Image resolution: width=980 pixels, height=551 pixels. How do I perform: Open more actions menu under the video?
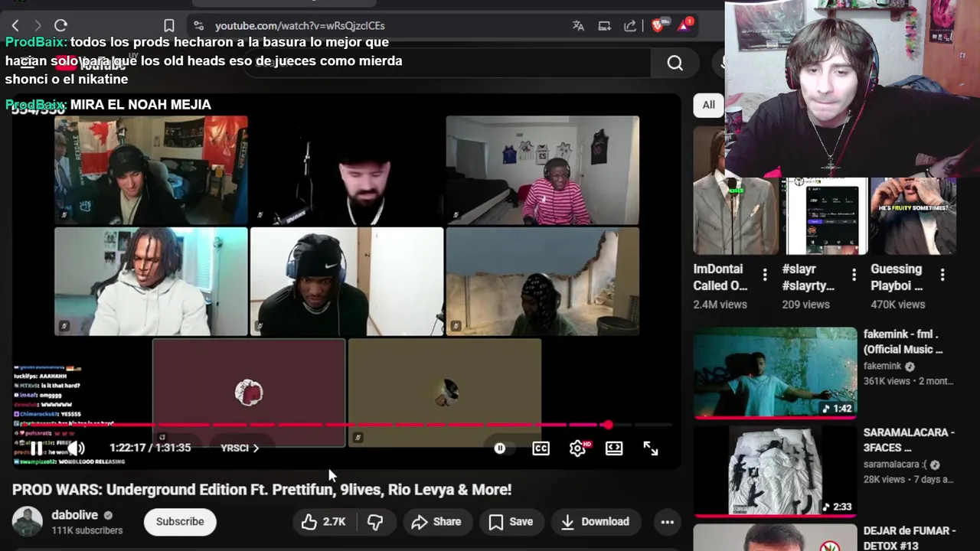tap(668, 522)
